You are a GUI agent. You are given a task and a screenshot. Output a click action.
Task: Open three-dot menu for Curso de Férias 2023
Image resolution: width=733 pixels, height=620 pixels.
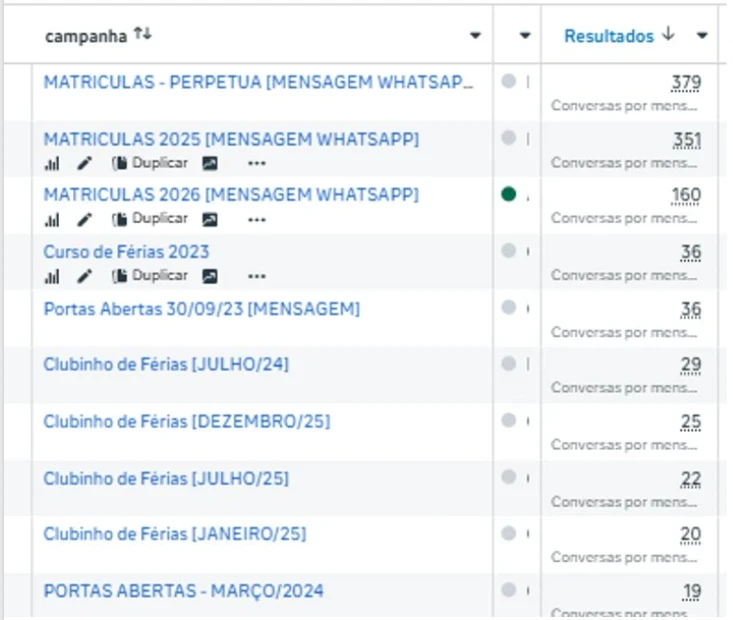tap(257, 276)
